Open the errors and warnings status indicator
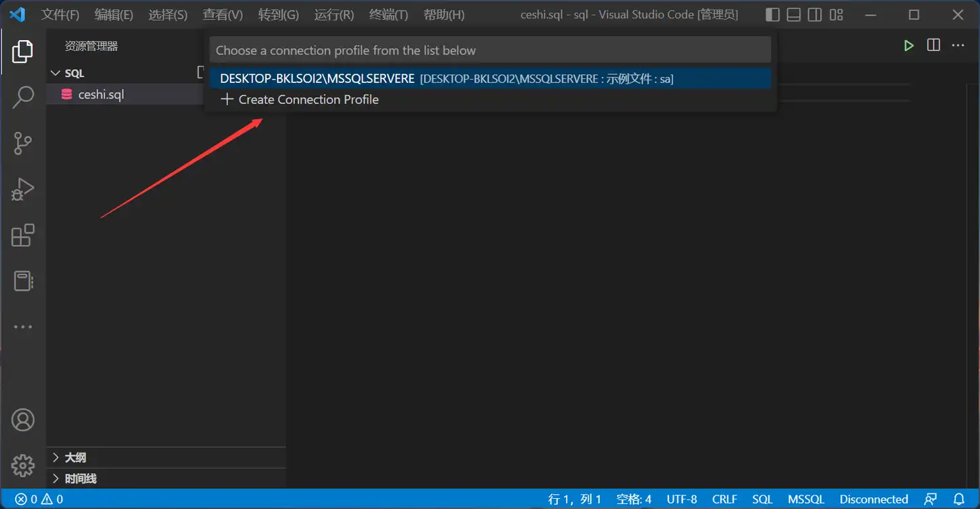 pyautogui.click(x=39, y=499)
